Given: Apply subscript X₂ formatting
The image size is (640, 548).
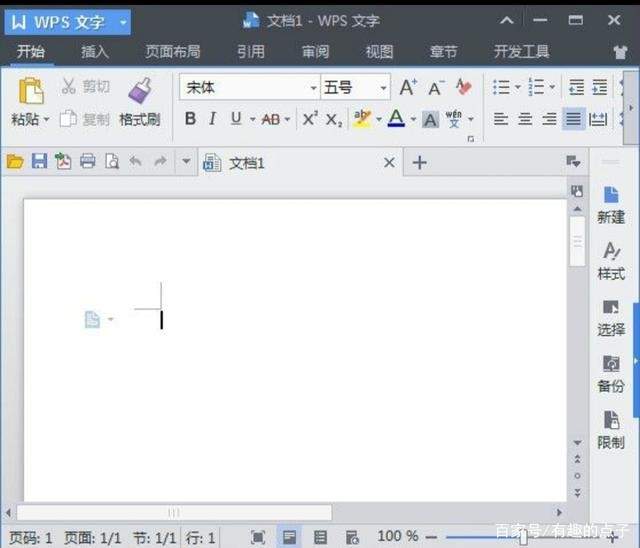Looking at the screenshot, I should coord(334,120).
